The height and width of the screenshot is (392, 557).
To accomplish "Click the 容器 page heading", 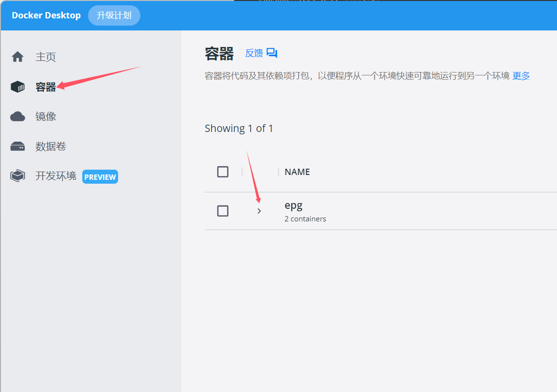I will tap(219, 54).
